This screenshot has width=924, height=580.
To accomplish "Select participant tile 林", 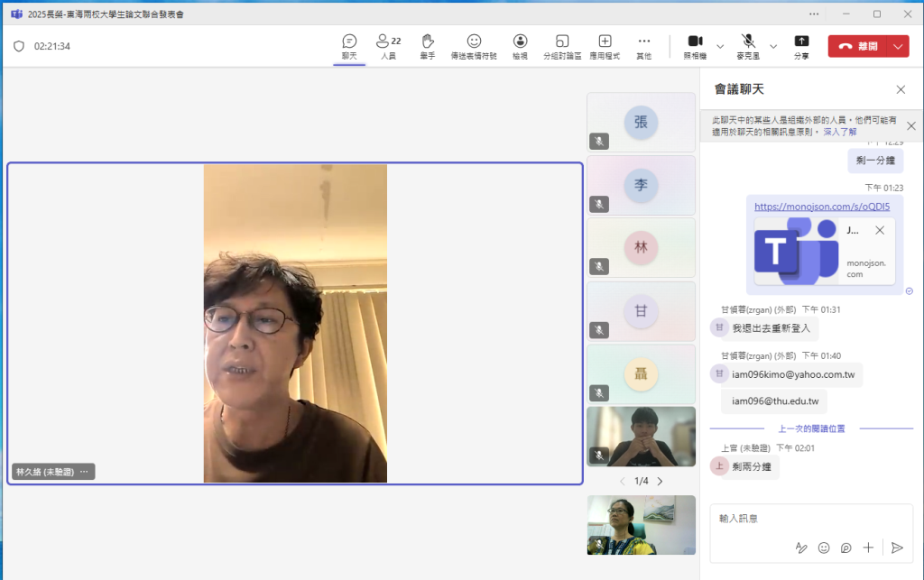I will 642,248.
